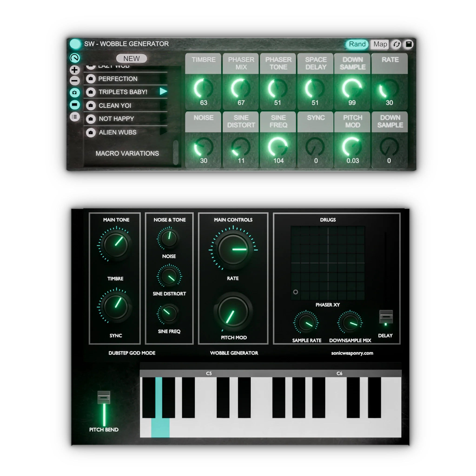Click the TIMBRE macro knob showing 63
Screen dimensions: 476x476
(x=204, y=88)
